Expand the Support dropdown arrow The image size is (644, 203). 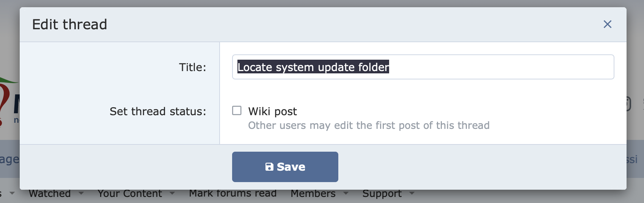412,193
